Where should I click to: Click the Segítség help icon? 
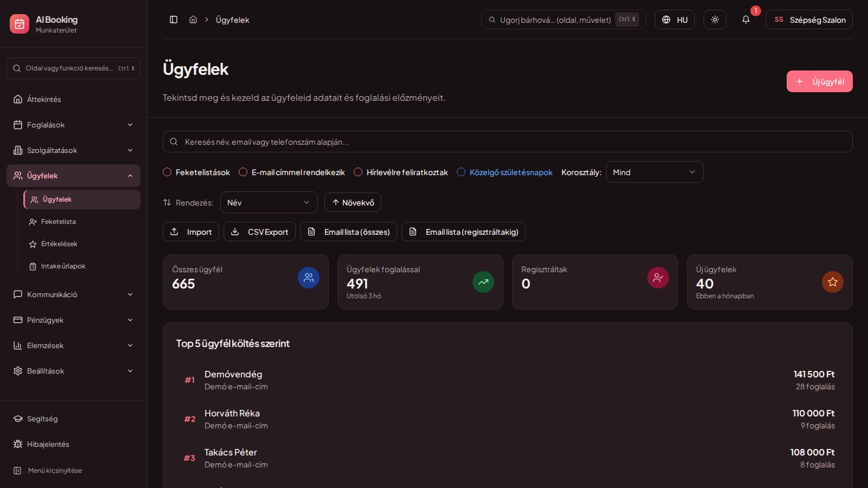[x=18, y=419]
